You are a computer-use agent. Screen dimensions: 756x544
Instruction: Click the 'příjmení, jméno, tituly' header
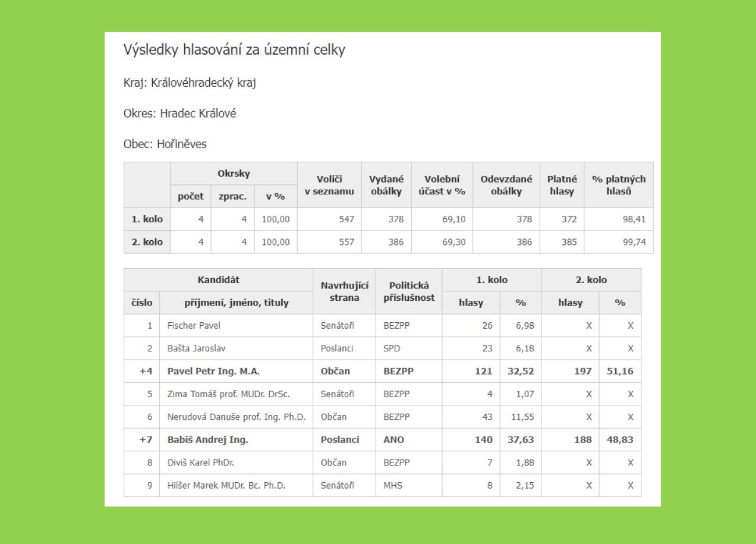click(236, 303)
